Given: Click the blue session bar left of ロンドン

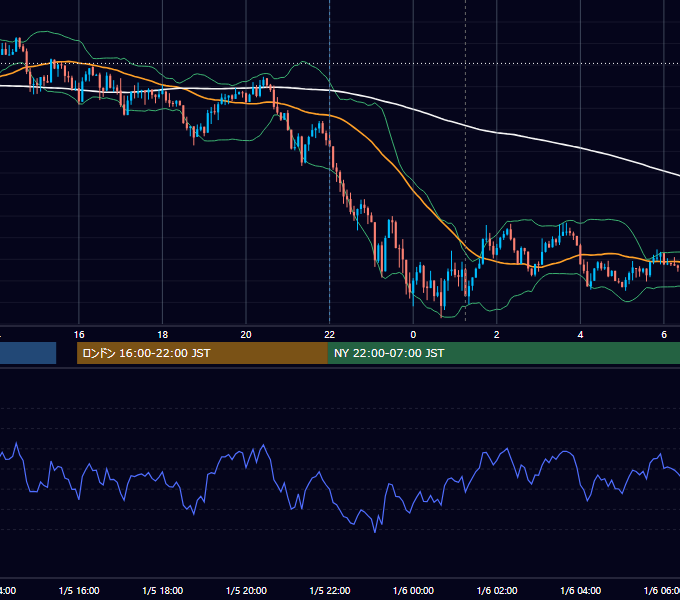Looking at the screenshot, I should [x=28, y=353].
